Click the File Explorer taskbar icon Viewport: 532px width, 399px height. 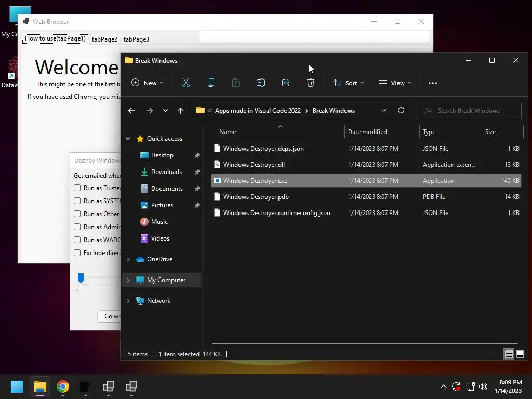(x=39, y=387)
